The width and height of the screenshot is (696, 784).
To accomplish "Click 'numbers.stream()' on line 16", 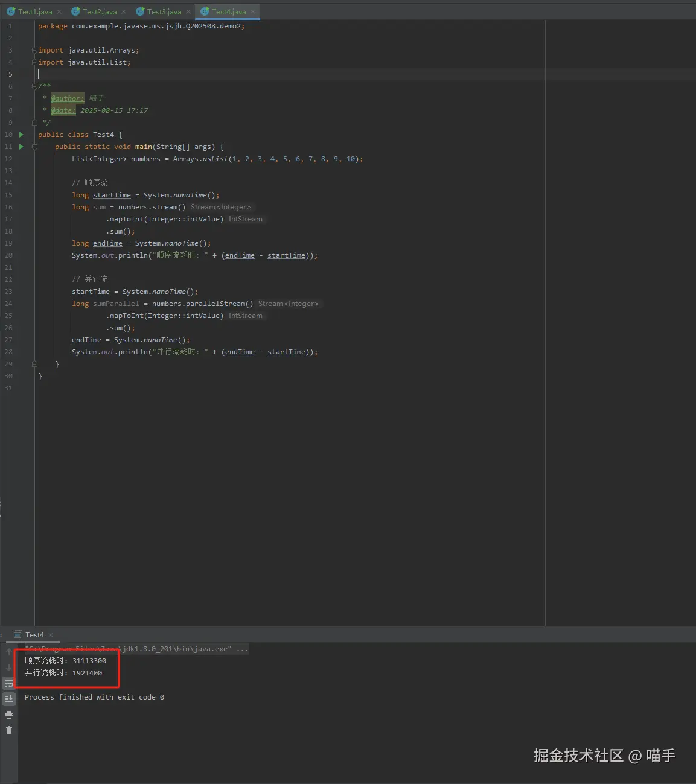I will tap(152, 207).
